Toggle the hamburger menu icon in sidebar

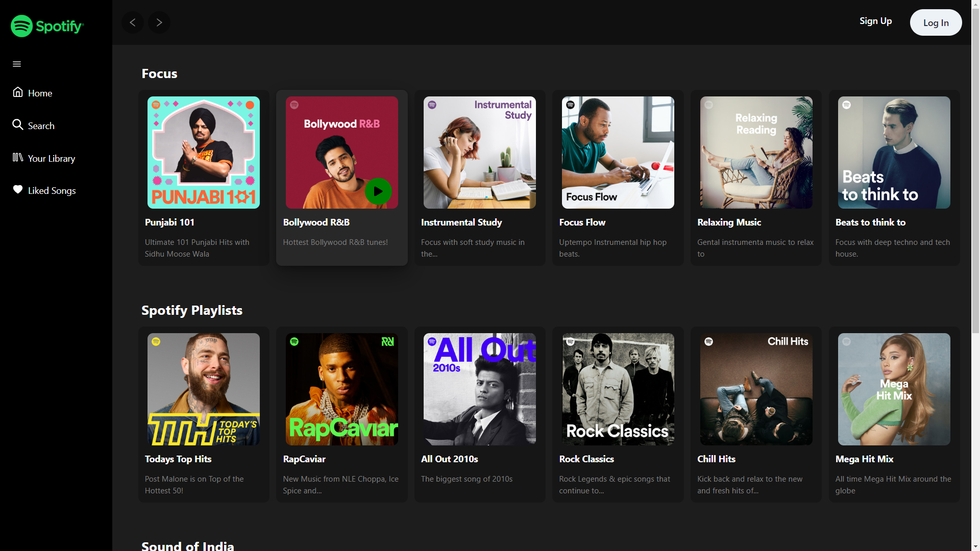[x=17, y=64]
